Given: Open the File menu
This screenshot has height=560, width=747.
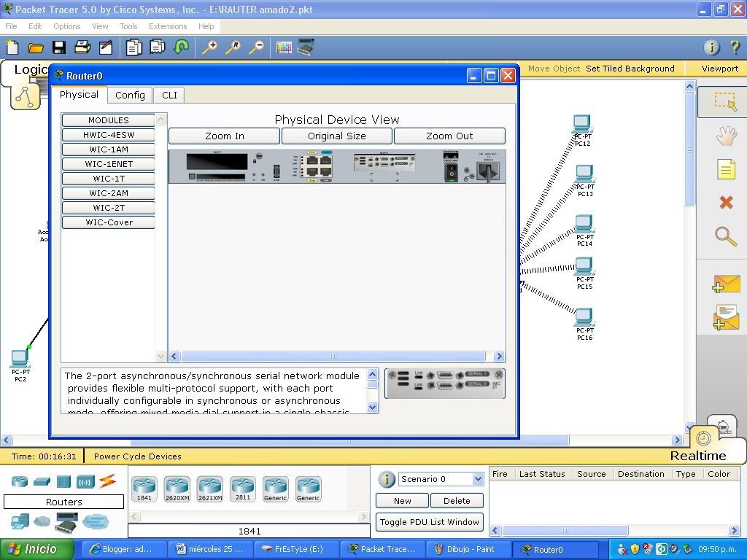Looking at the screenshot, I should pyautogui.click(x=11, y=26).
